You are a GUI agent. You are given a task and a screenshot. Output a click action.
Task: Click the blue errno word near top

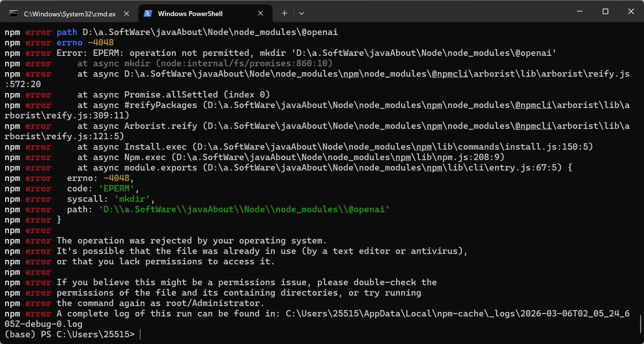tap(69, 42)
